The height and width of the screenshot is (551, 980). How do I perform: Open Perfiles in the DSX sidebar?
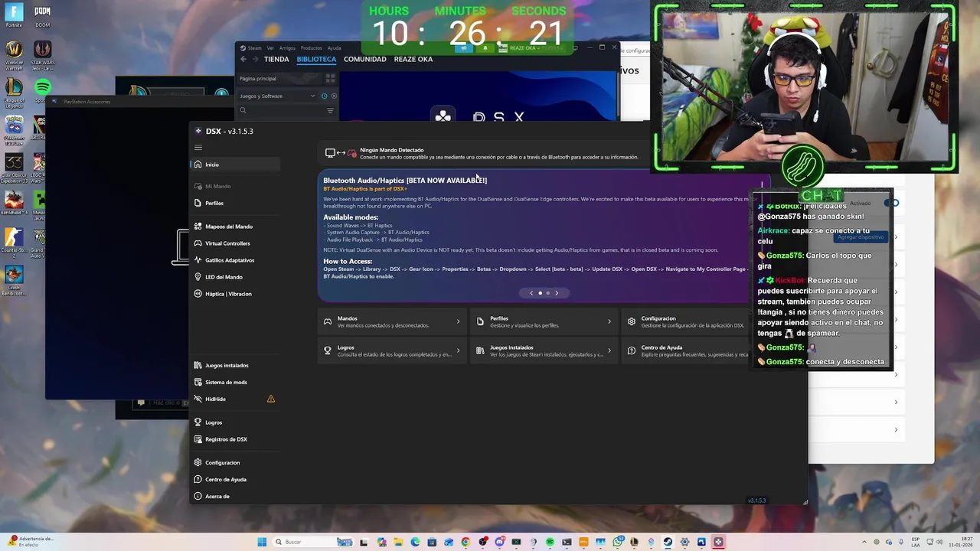click(235, 204)
